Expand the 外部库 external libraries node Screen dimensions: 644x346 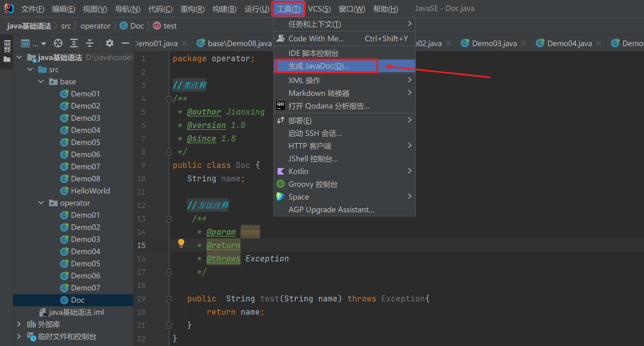point(19,324)
